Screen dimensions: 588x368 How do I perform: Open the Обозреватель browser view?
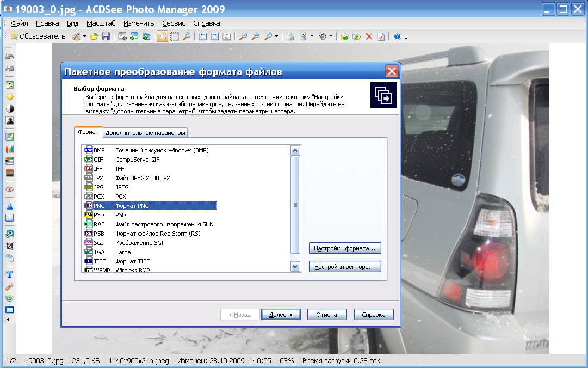pyautogui.click(x=38, y=36)
